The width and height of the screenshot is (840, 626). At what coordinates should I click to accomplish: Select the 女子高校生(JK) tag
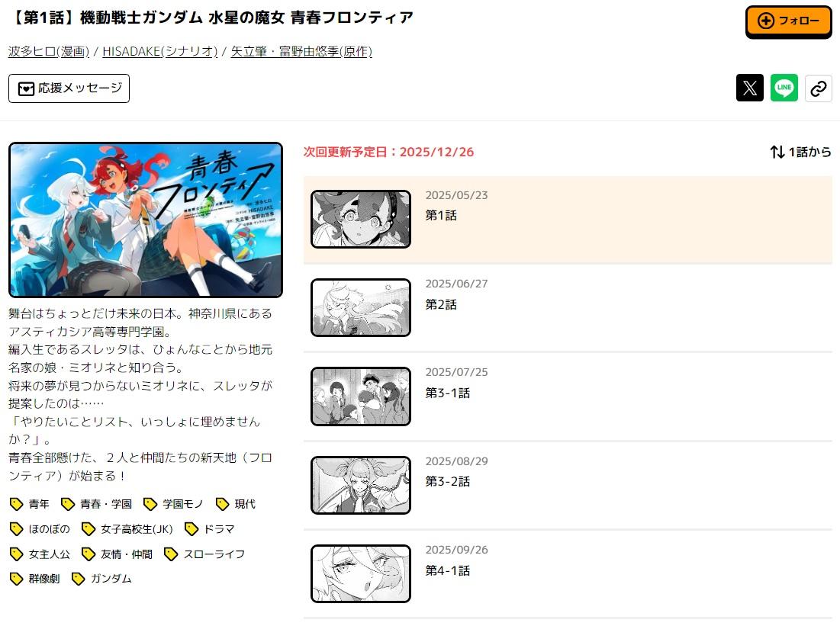(127, 529)
